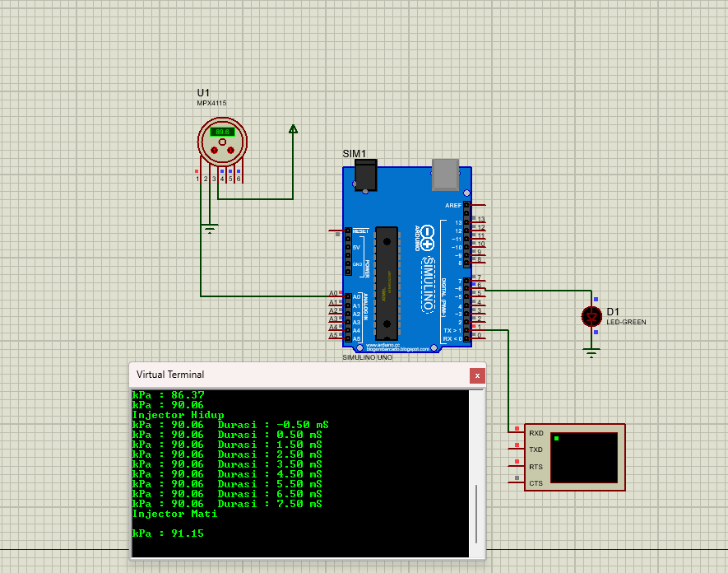Close the Virtual Terminal window
Screen dimensions: 728x573
(x=477, y=375)
